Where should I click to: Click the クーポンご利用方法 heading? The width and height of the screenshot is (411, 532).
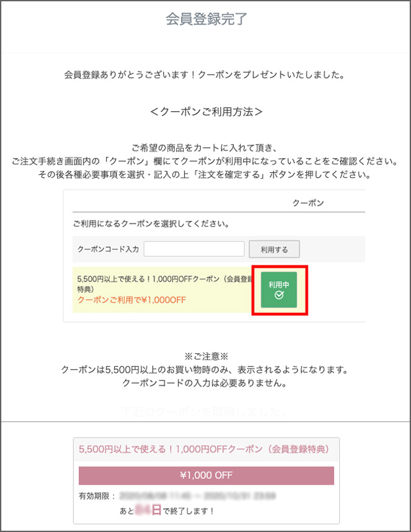click(206, 112)
